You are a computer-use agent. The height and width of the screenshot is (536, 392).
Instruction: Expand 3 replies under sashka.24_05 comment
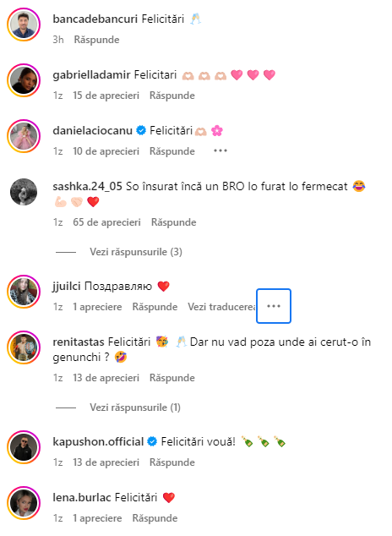pos(136,252)
